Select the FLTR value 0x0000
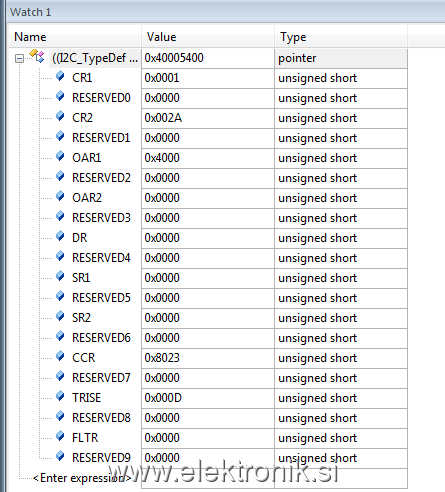This screenshot has width=445, height=492. tap(162, 438)
